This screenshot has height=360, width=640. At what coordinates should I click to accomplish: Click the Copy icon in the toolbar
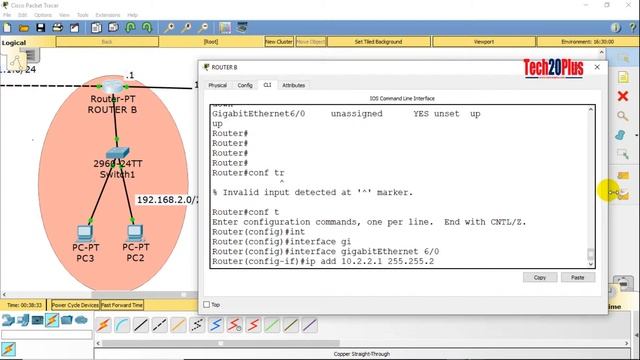point(96,28)
